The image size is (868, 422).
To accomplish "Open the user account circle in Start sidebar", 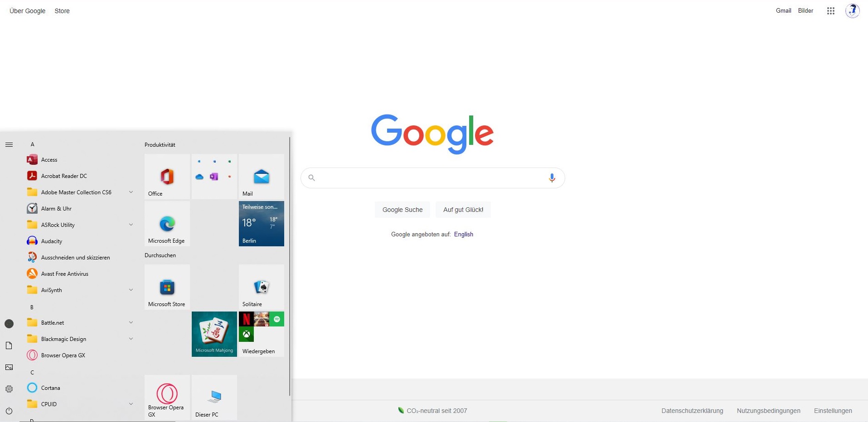I will tap(9, 324).
